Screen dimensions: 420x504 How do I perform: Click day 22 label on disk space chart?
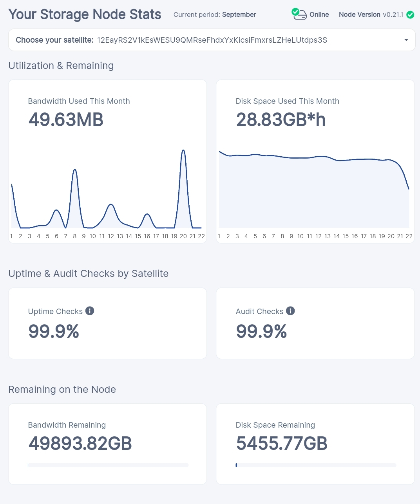pyautogui.click(x=409, y=236)
